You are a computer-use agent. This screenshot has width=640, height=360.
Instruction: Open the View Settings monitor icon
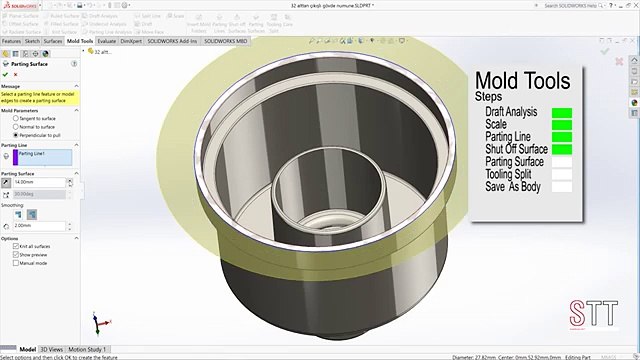(402, 41)
